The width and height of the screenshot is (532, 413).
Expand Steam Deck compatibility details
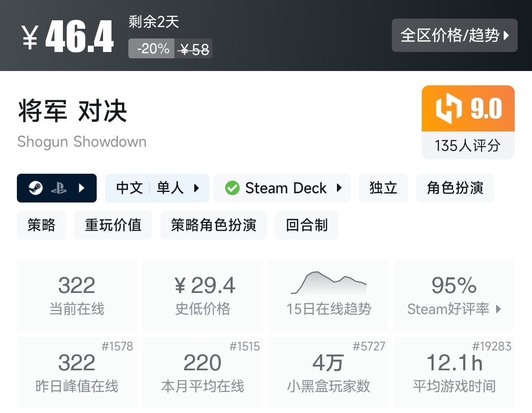[339, 188]
